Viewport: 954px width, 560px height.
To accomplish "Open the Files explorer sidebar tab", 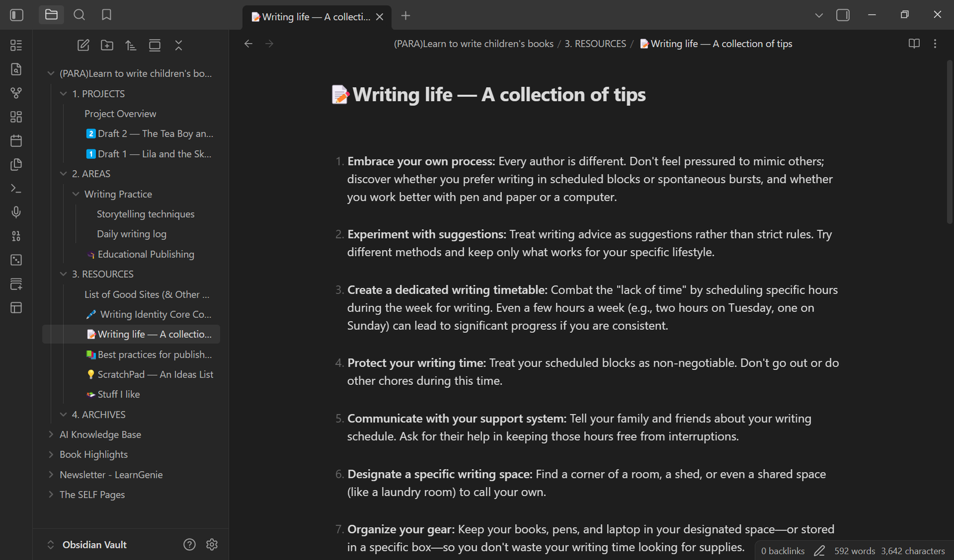I will [x=51, y=15].
